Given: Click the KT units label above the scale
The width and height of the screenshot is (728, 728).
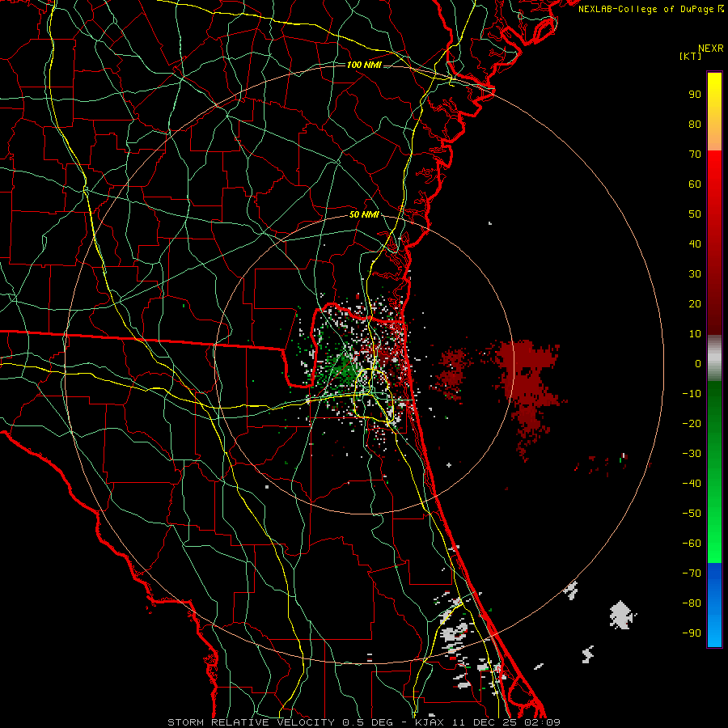Looking at the screenshot, I should click(690, 56).
